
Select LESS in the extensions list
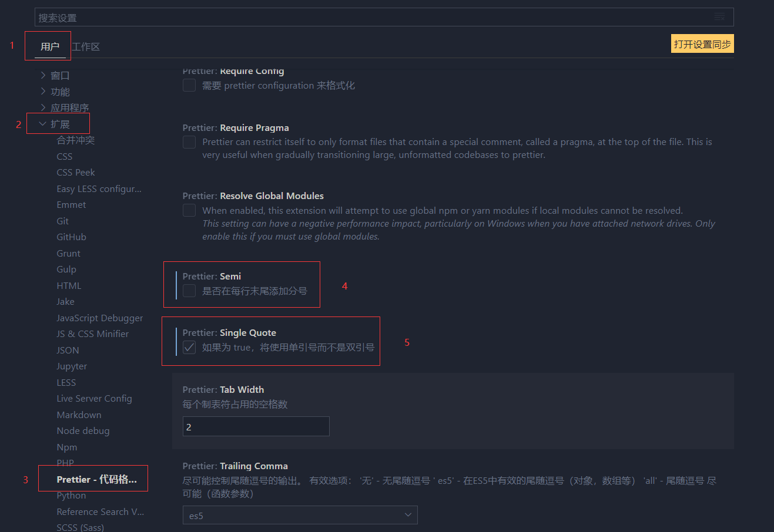point(66,382)
